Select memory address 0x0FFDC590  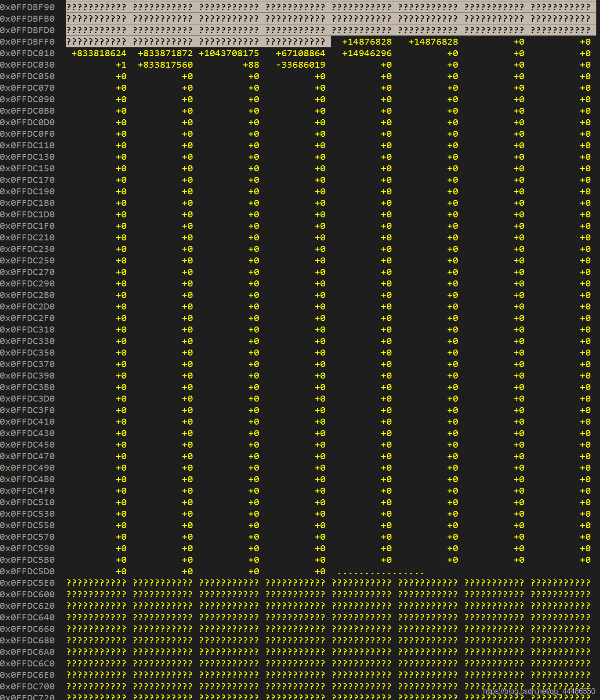(27, 548)
